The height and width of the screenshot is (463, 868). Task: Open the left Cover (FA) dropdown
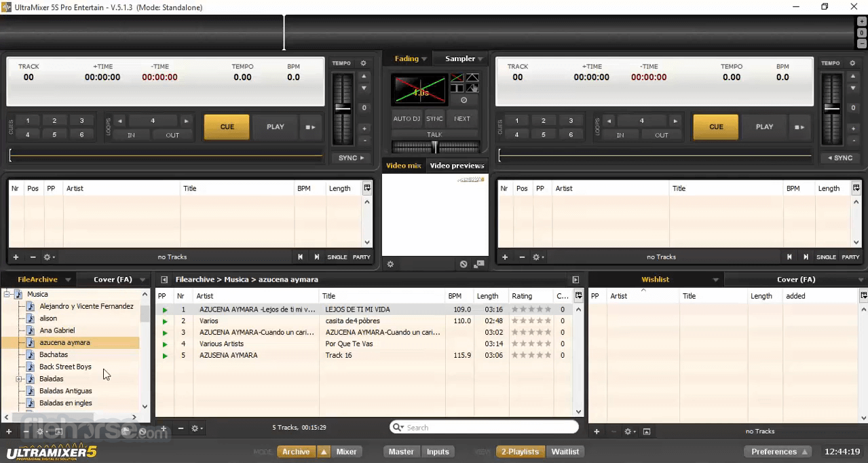pos(143,280)
